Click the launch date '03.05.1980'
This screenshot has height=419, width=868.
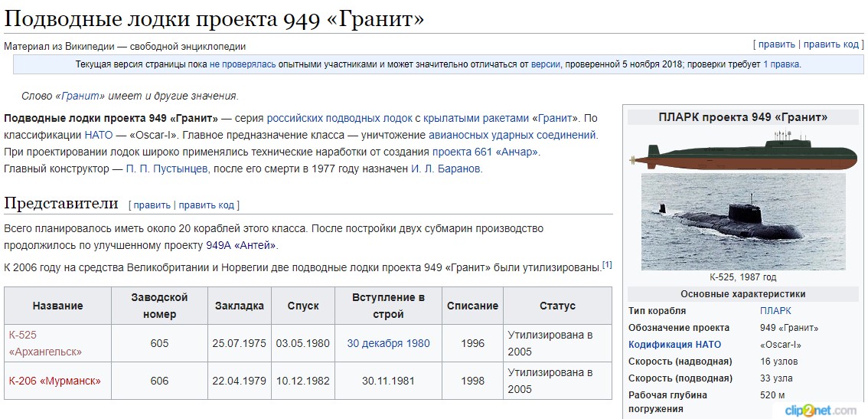pyautogui.click(x=303, y=344)
